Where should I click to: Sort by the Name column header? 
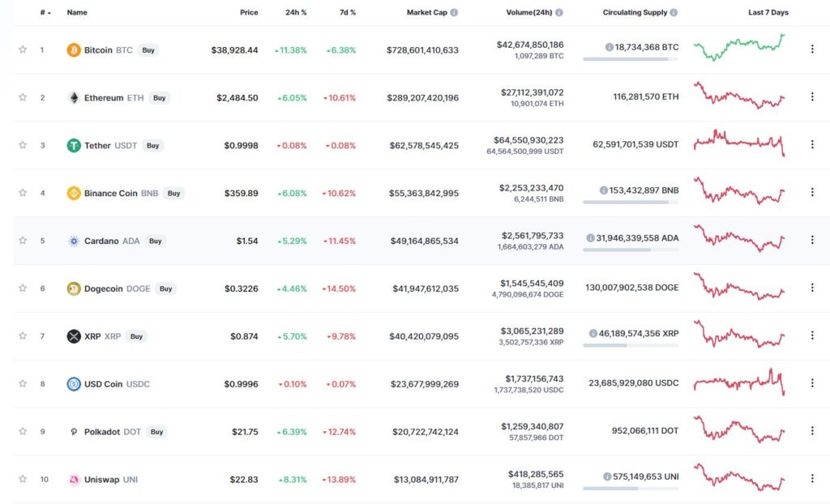77,12
